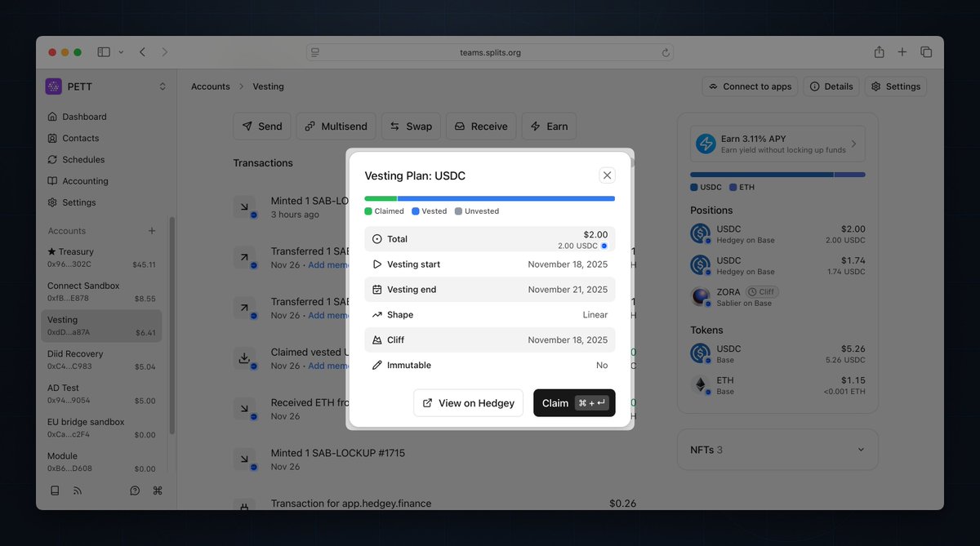Click the Total row in vesting plan
This screenshot has height=546, width=980.
click(x=490, y=239)
